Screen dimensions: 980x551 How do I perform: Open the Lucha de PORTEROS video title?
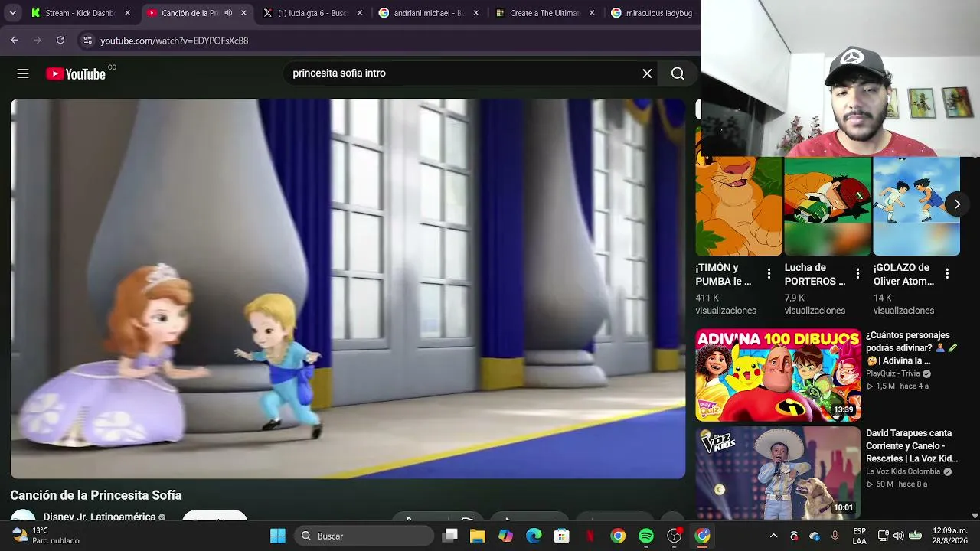click(815, 274)
